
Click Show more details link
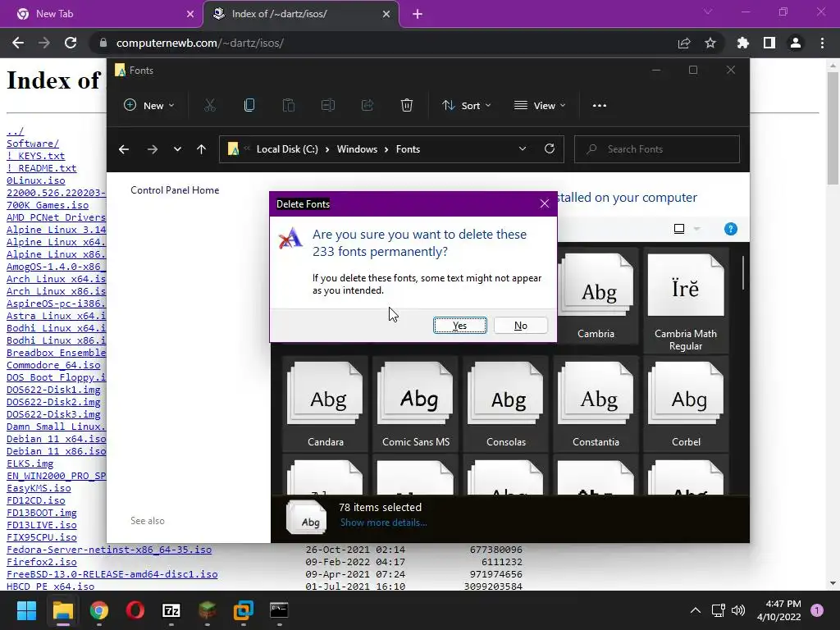click(x=384, y=523)
